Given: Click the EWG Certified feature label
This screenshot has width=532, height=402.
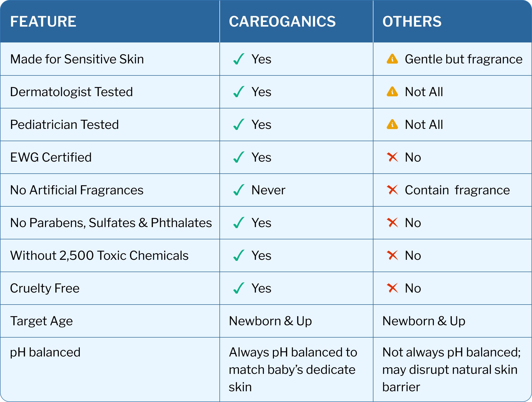Looking at the screenshot, I should [51, 157].
